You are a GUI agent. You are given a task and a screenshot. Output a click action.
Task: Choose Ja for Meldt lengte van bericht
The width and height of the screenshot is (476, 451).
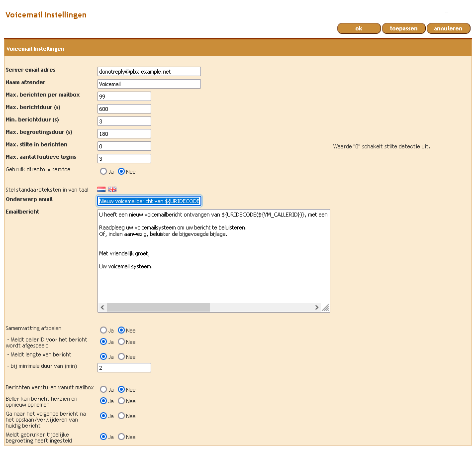103,356
